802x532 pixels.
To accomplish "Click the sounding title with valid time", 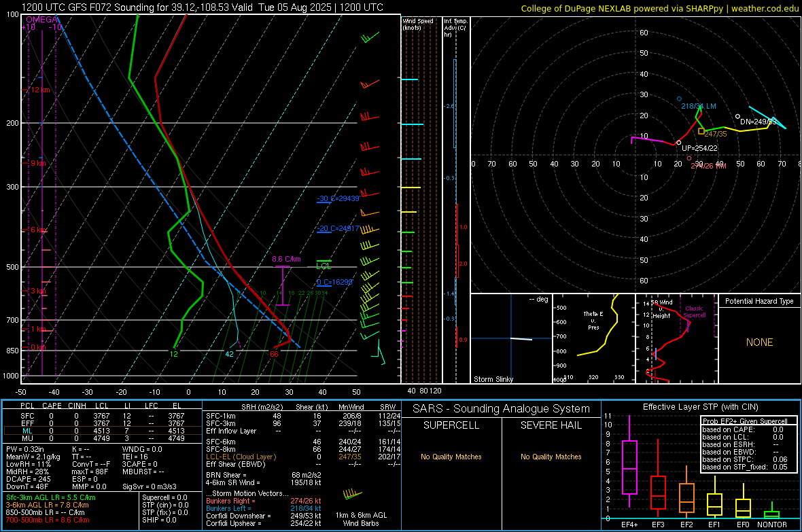I will (202, 7).
